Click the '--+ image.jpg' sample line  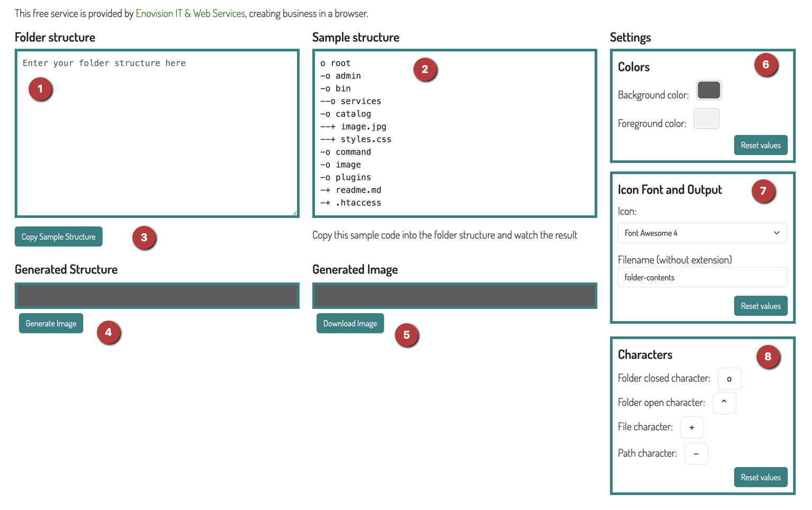353,126
